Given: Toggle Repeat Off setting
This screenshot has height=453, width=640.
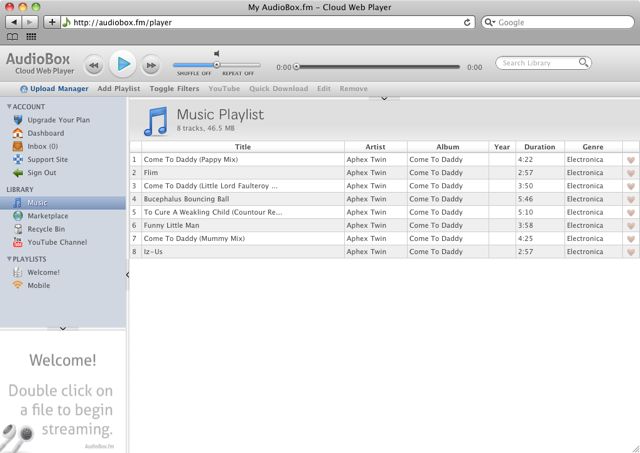Looking at the screenshot, I should tap(238, 73).
